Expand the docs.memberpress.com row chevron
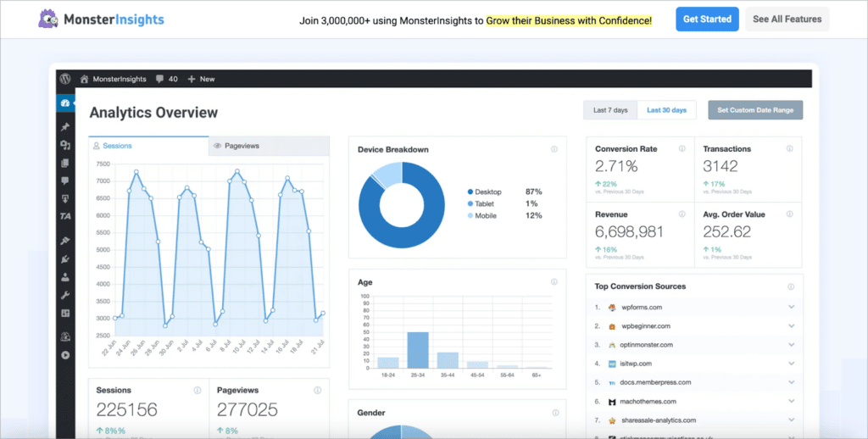 [x=792, y=382]
